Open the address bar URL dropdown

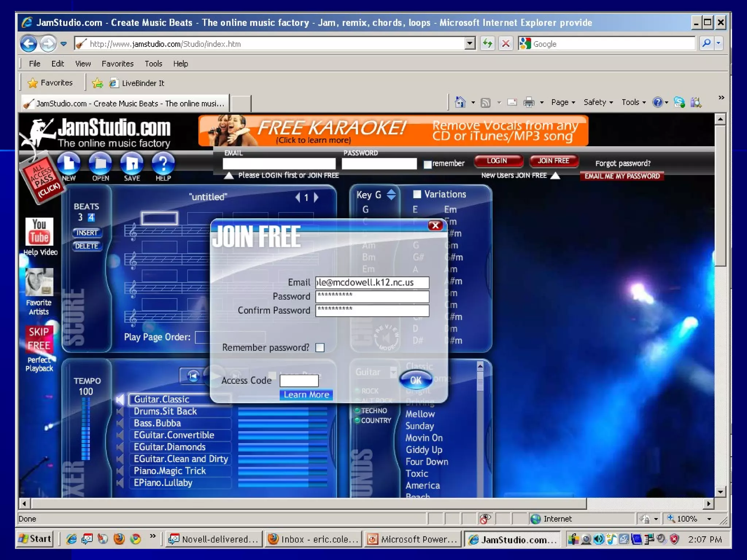(470, 44)
